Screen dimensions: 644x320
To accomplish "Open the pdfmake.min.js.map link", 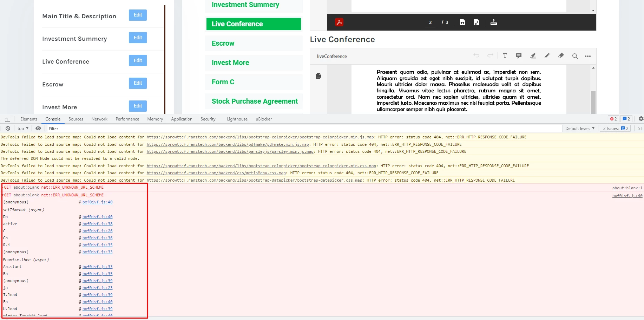I will (x=228, y=144).
